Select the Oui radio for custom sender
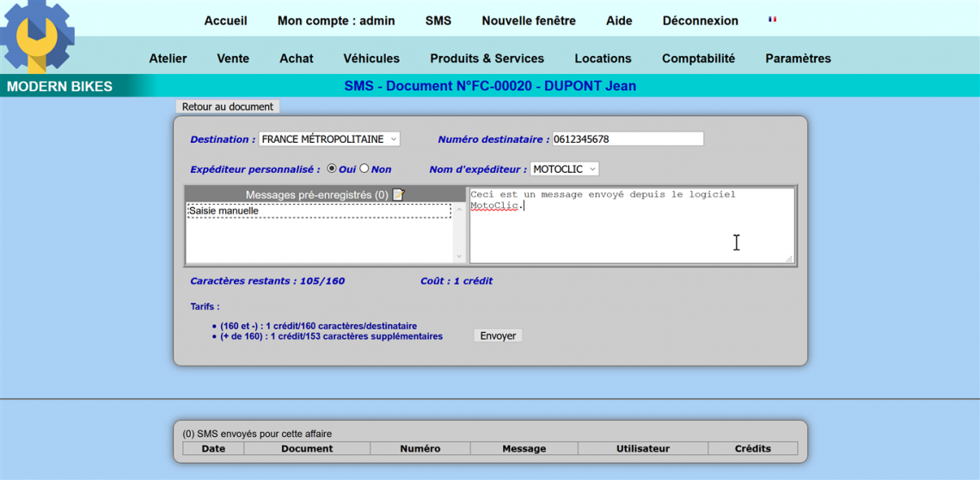The height and width of the screenshot is (480, 980). pos(332,169)
